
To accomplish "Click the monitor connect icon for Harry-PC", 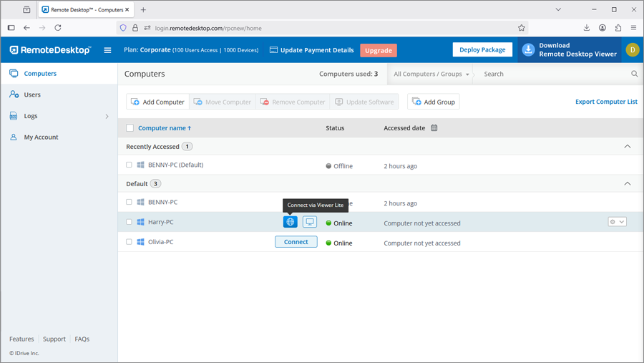I will click(310, 222).
